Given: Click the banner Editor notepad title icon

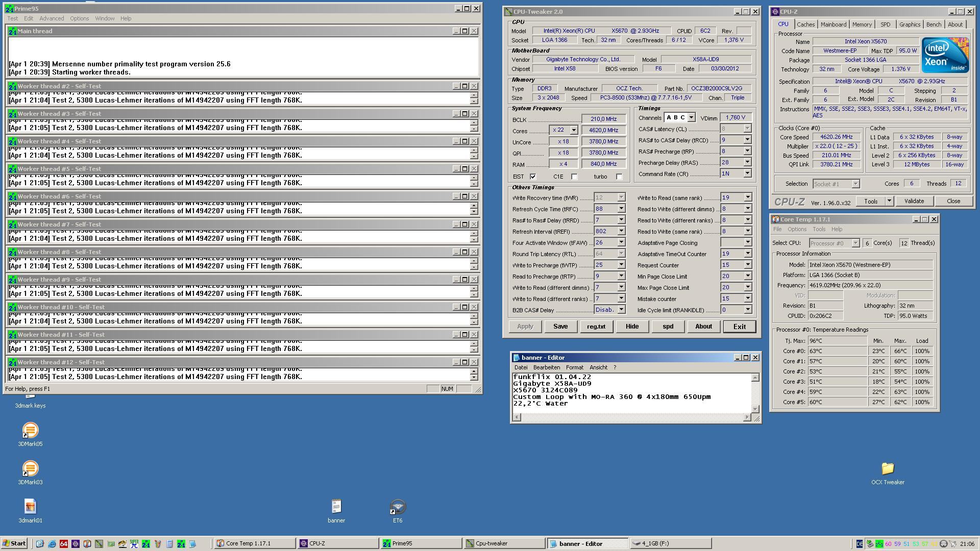Looking at the screenshot, I should click(516, 358).
